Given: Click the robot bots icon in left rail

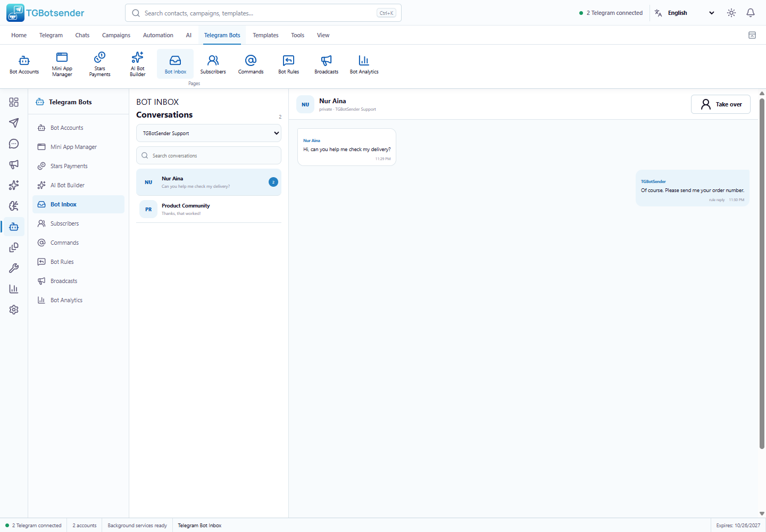Looking at the screenshot, I should point(14,227).
